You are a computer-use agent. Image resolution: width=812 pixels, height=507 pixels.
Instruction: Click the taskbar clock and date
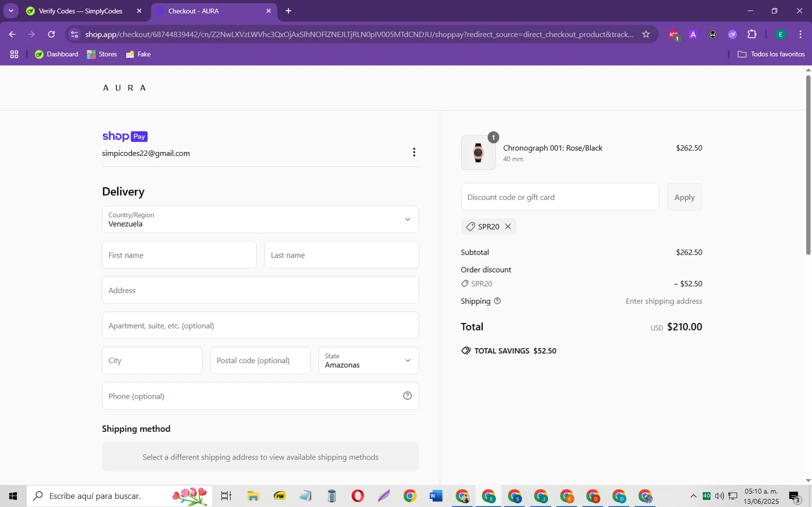(762, 496)
